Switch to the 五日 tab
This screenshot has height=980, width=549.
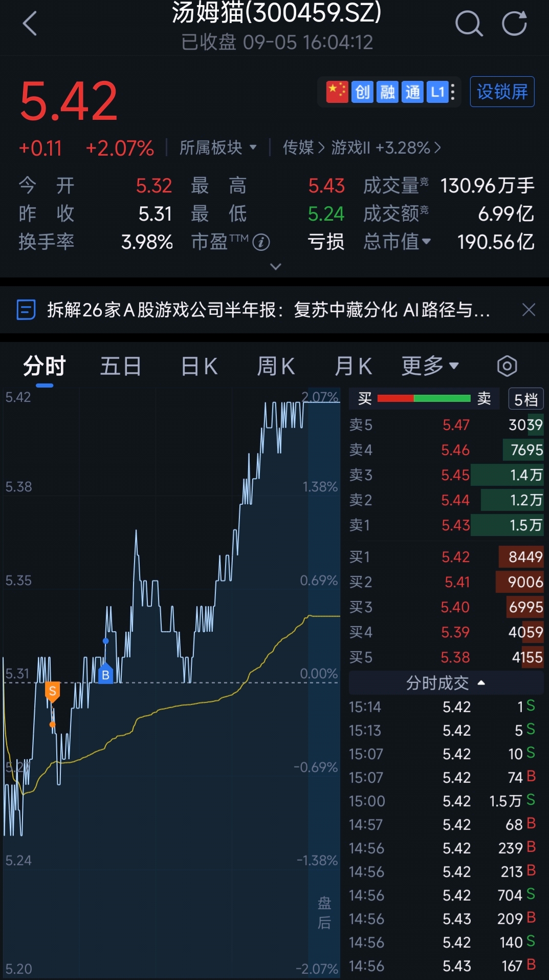click(121, 367)
